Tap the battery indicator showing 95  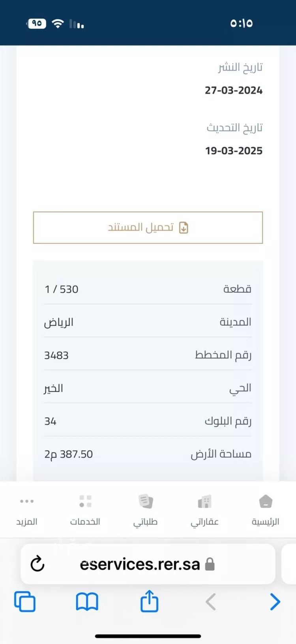37,24
